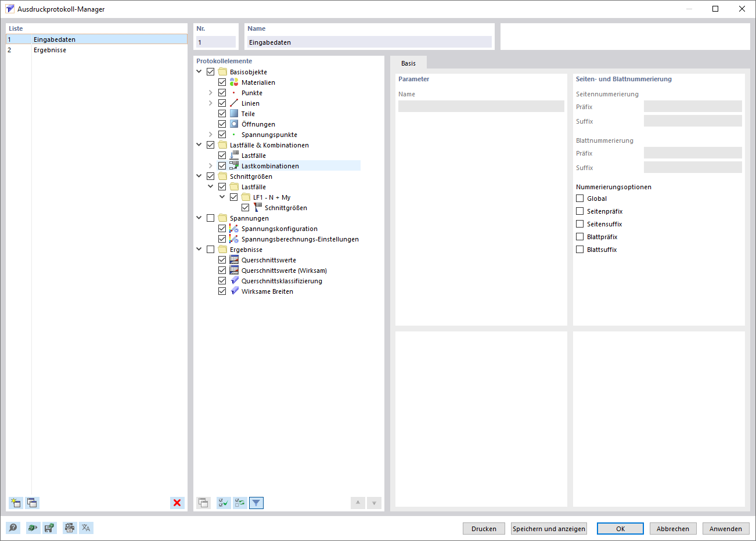Click the Teile blue surface icon
Screen dimensions: 756x541
point(234,114)
